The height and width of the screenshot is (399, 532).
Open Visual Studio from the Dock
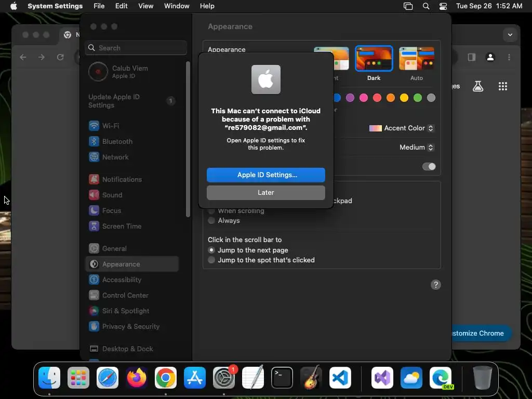[382, 378]
